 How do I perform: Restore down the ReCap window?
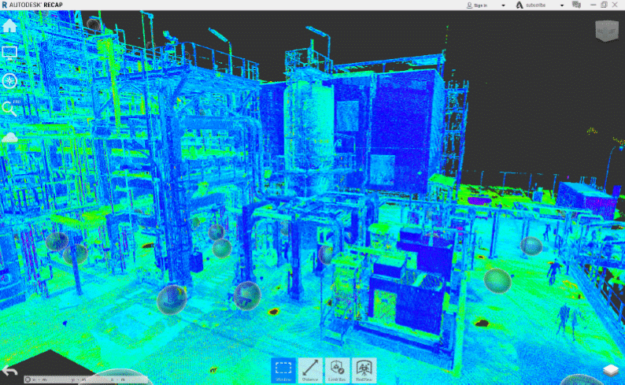[604, 5]
